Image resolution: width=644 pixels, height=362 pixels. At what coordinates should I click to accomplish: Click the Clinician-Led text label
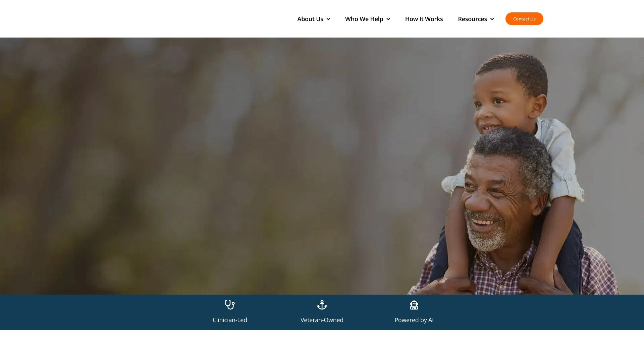coord(230,320)
